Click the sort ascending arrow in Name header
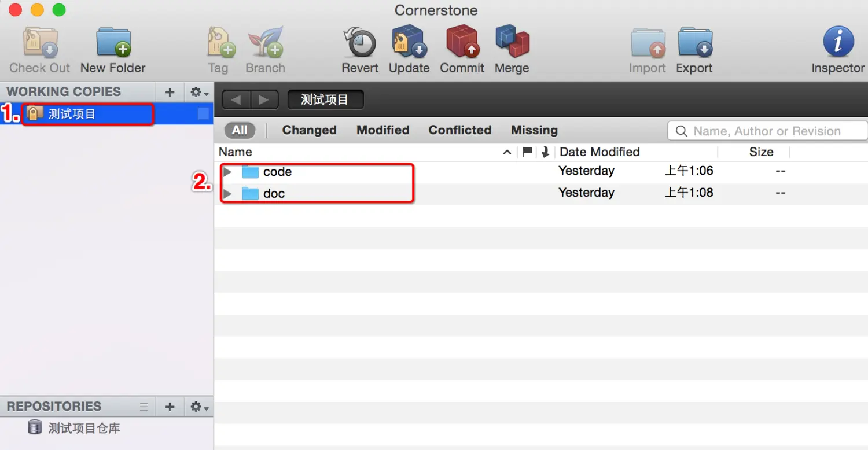The height and width of the screenshot is (450, 868). tap(507, 152)
